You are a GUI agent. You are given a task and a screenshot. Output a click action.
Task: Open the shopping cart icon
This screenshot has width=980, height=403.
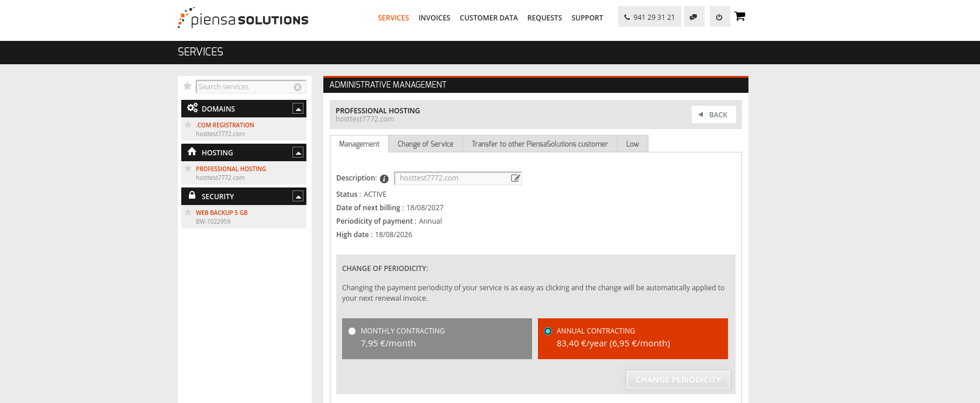pos(740,16)
